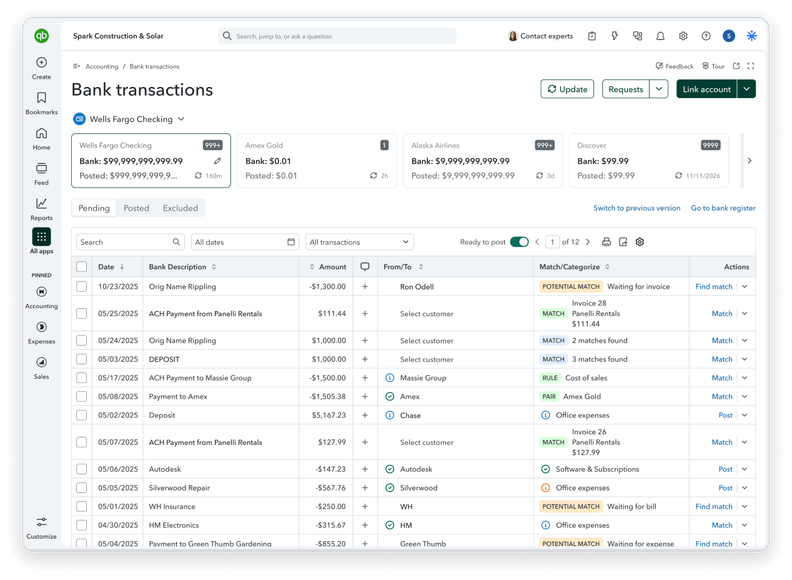Image resolution: width=792 pixels, height=580 pixels.
Task: Go to Home in sidebar
Action: (x=41, y=138)
